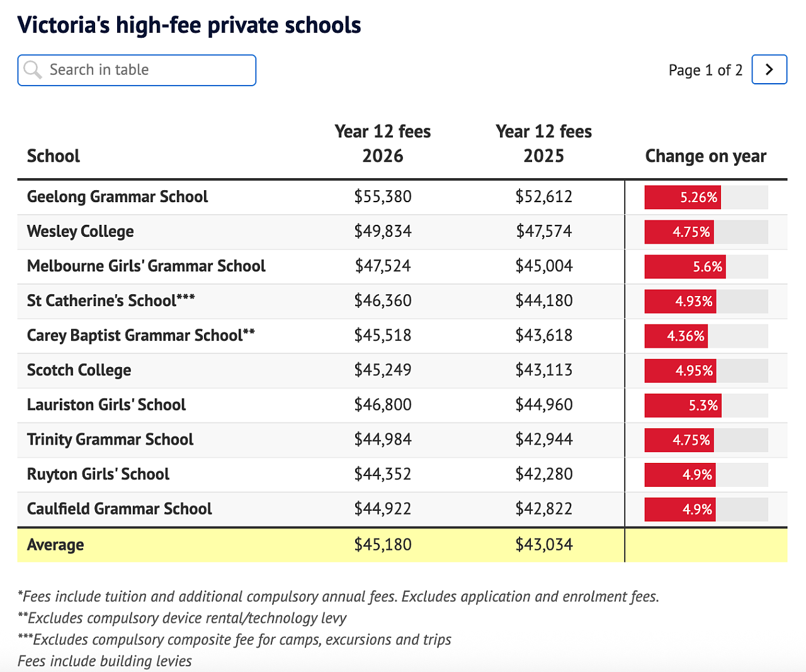Click the Average row label
This screenshot has width=806, height=672.
[x=55, y=545]
